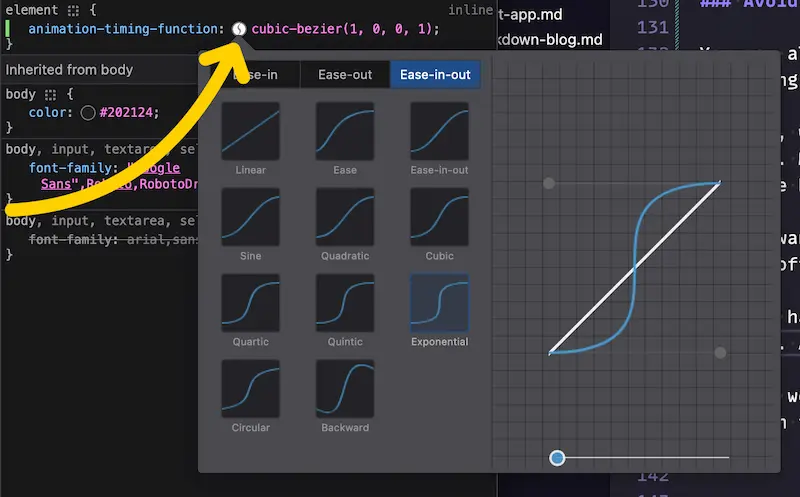This screenshot has width=800, height=497.
Task: Click the grid icon next to body selector
Action: coord(50,95)
